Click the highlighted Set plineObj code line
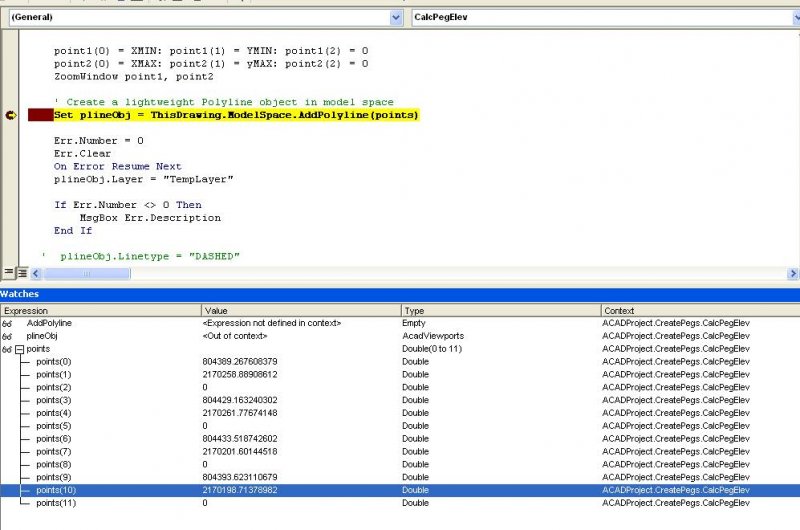Image resolution: width=800 pixels, height=530 pixels. (x=236, y=116)
